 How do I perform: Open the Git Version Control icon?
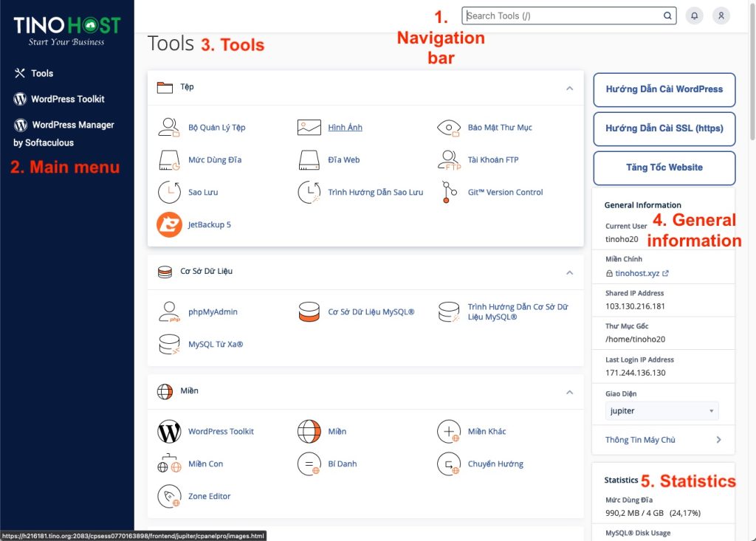[449, 192]
